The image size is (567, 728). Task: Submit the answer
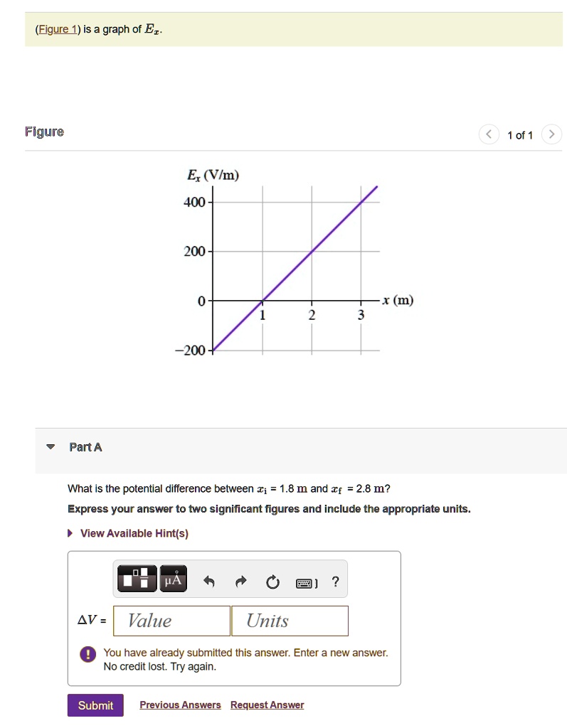click(95, 705)
